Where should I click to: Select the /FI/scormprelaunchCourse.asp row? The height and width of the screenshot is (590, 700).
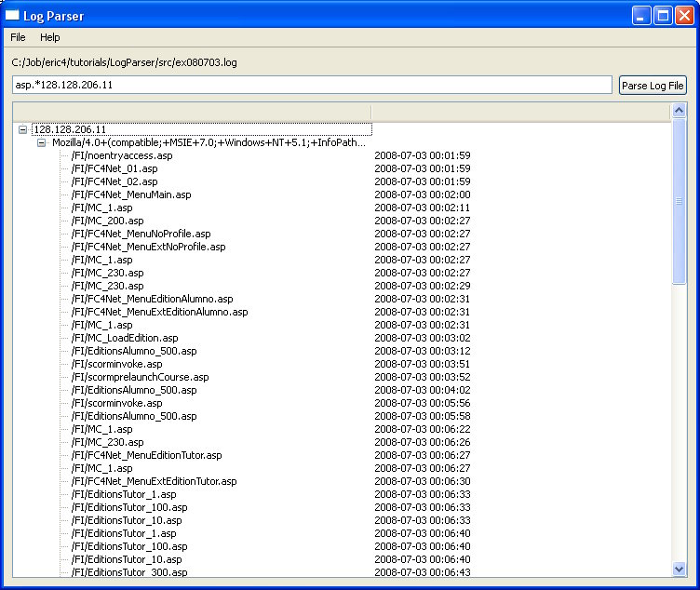click(140, 377)
